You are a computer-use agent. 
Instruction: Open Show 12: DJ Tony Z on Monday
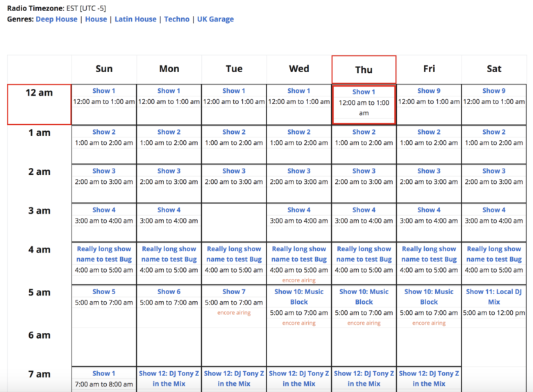pos(169,378)
